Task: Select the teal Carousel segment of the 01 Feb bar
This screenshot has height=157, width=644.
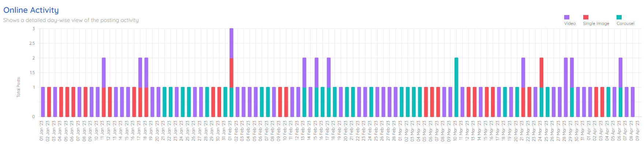Action: click(231, 102)
